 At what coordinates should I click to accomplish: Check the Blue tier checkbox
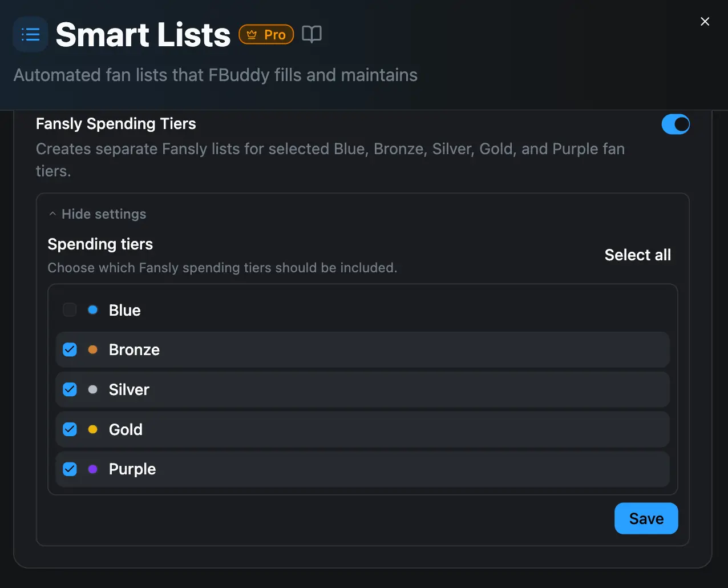[x=69, y=309]
